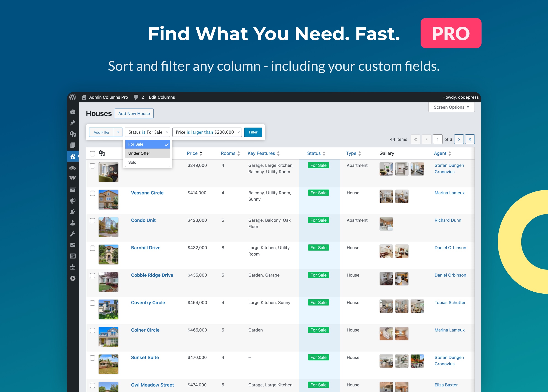
Task: Tick the checkbox next to Vessona Circle
Action: 92,193
